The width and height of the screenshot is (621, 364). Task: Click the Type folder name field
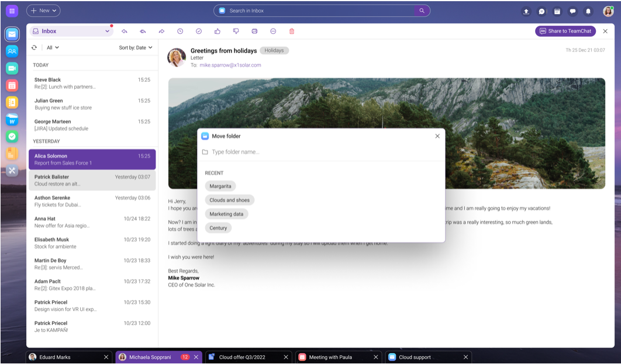pyautogui.click(x=321, y=152)
